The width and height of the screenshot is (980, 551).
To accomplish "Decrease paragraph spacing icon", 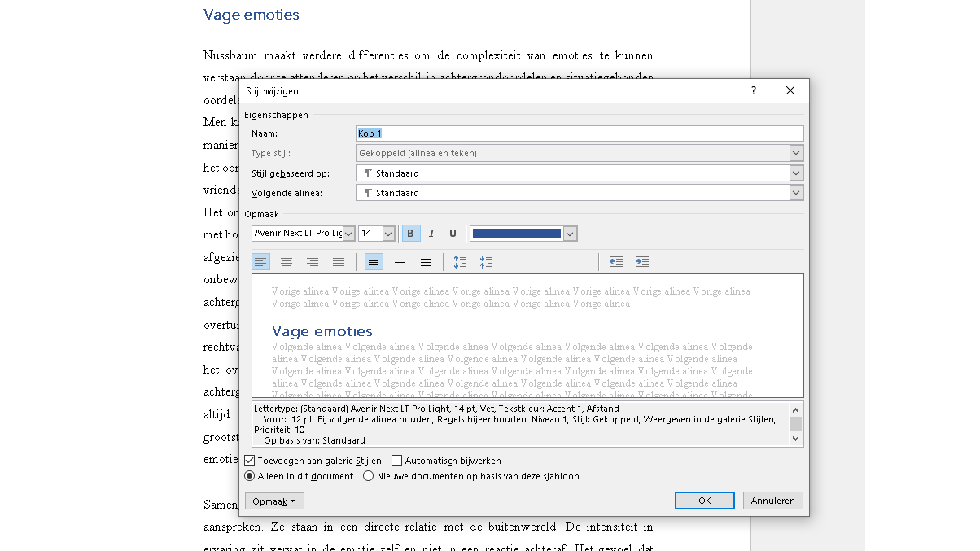I will (x=487, y=262).
